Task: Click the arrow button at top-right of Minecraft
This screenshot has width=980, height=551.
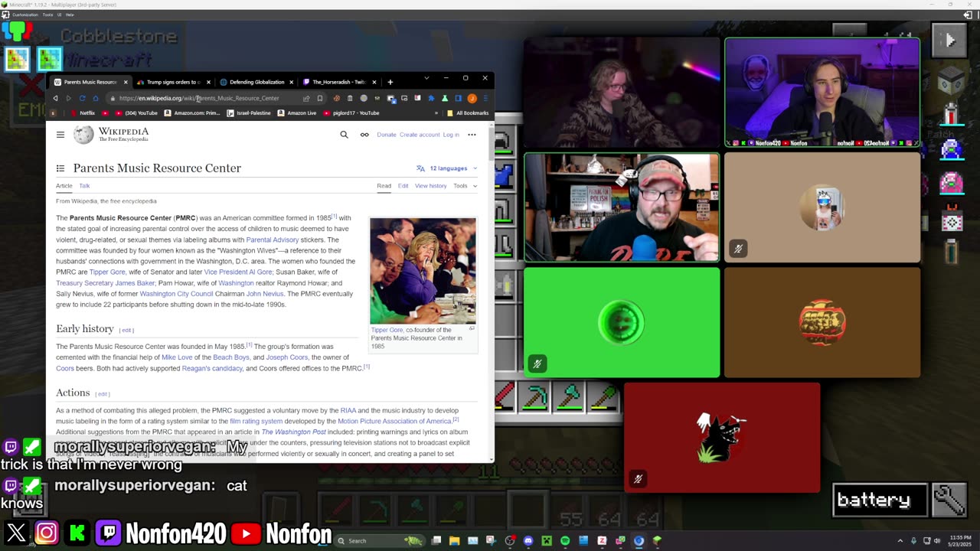Action: pyautogui.click(x=949, y=40)
